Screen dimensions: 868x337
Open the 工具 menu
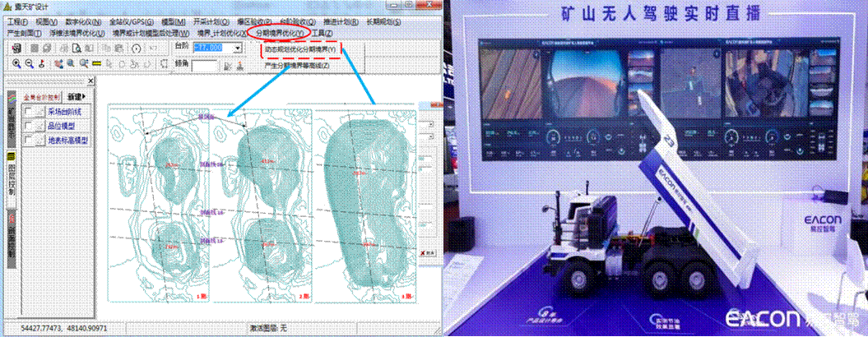coord(323,33)
